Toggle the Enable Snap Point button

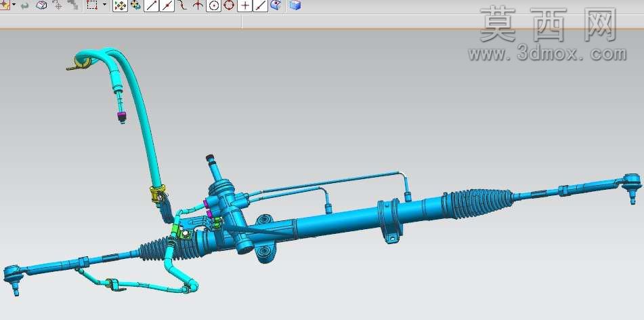120,5
